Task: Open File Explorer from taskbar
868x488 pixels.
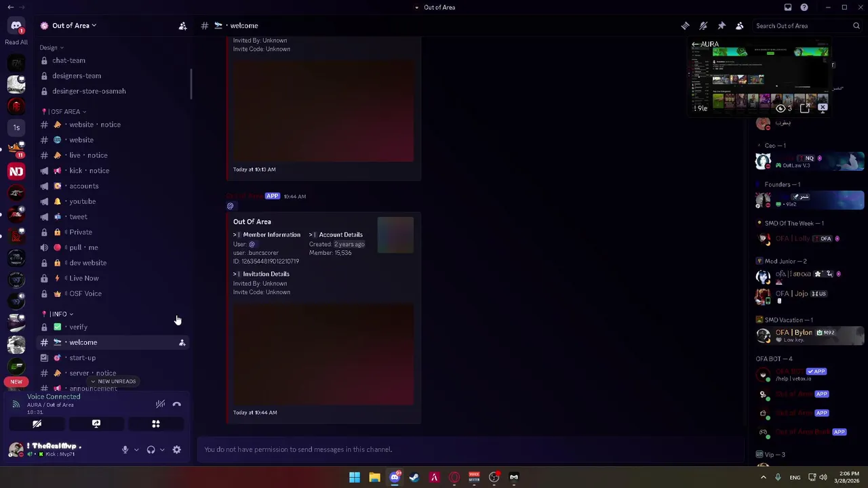Action: pos(374,477)
